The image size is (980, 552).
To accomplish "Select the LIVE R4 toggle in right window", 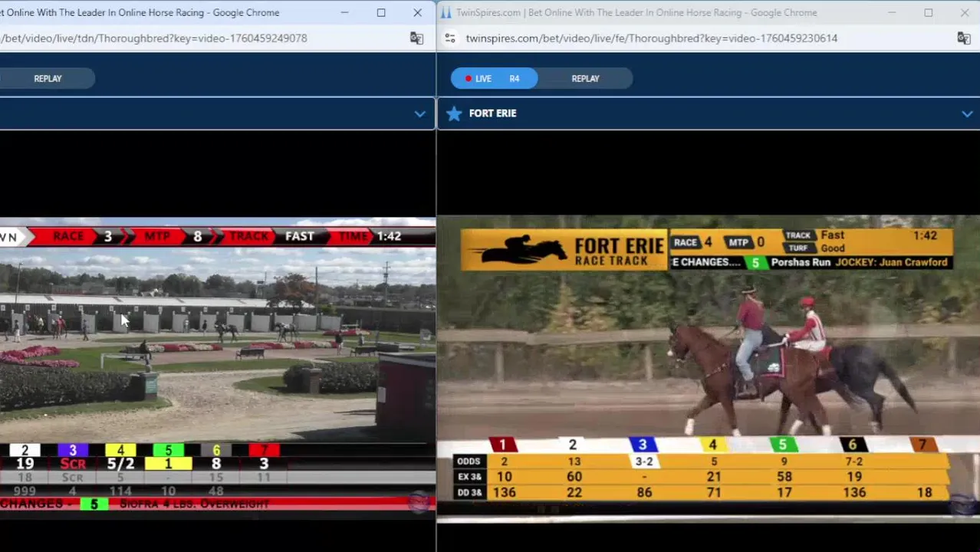I will click(x=494, y=78).
